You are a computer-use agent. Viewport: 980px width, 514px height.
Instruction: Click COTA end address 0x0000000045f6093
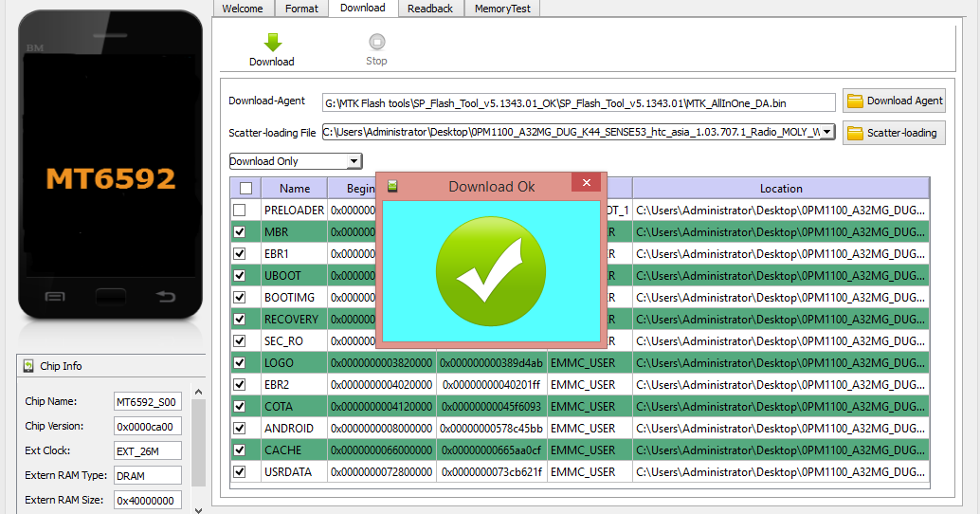[492, 407]
